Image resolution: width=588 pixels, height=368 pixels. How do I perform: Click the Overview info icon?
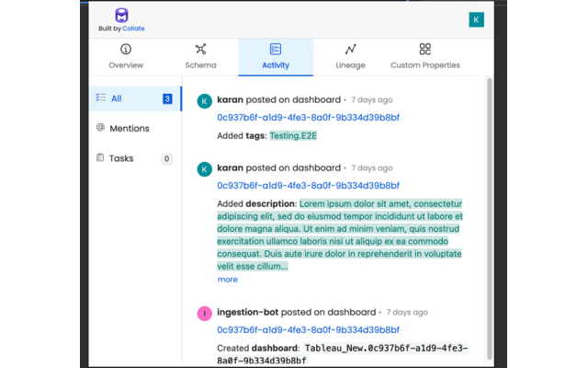point(126,49)
